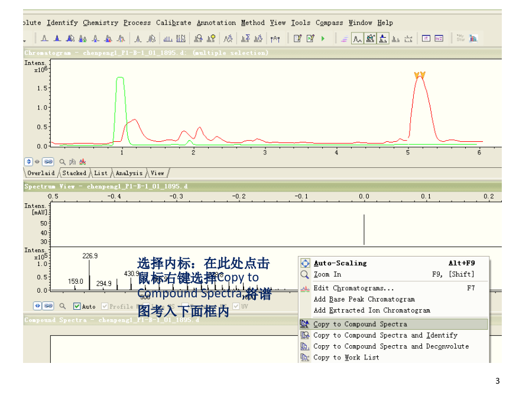Screen dimensions: 532x399
Task: Select Add Base Peak Chromatogram
Action: coord(394,299)
